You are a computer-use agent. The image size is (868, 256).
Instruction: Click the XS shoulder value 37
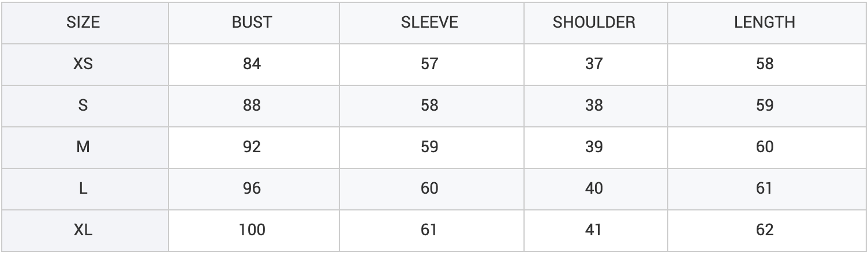(x=593, y=64)
